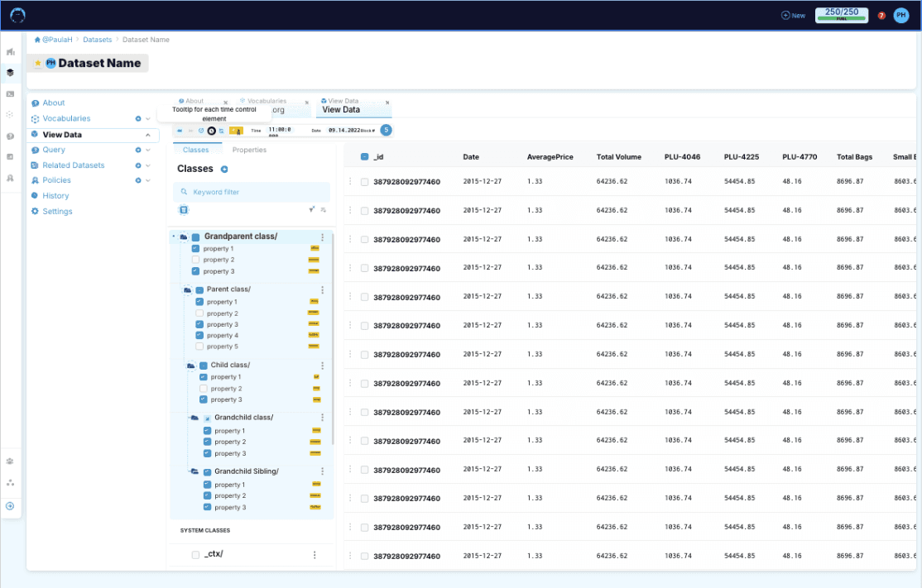Expand the Related Datasets section chevron

[x=148, y=165]
